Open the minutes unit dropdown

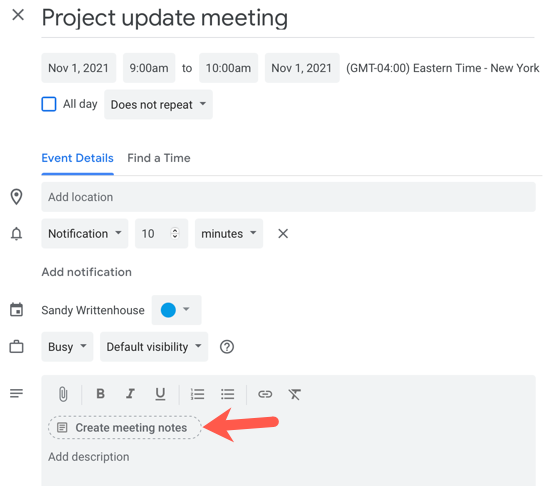tap(229, 234)
